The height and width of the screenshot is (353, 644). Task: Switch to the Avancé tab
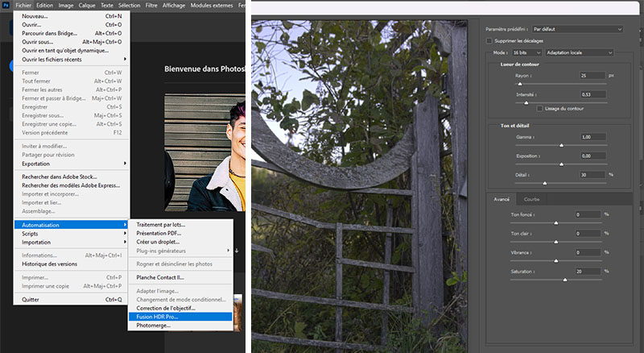tap(502, 199)
